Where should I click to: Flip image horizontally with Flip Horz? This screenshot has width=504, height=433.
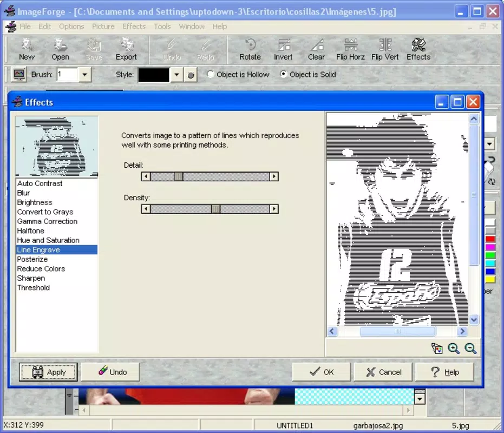coord(350,49)
